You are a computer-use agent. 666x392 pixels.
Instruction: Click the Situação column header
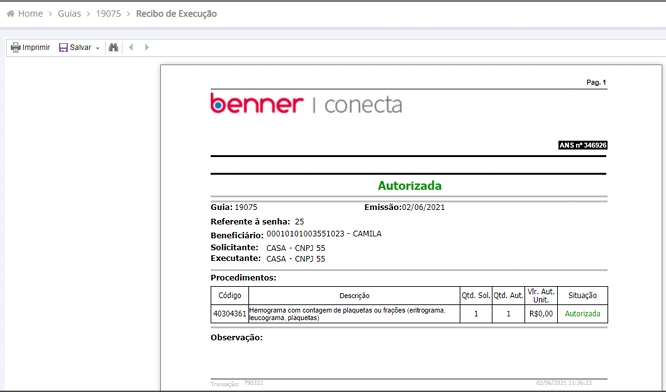(582, 295)
